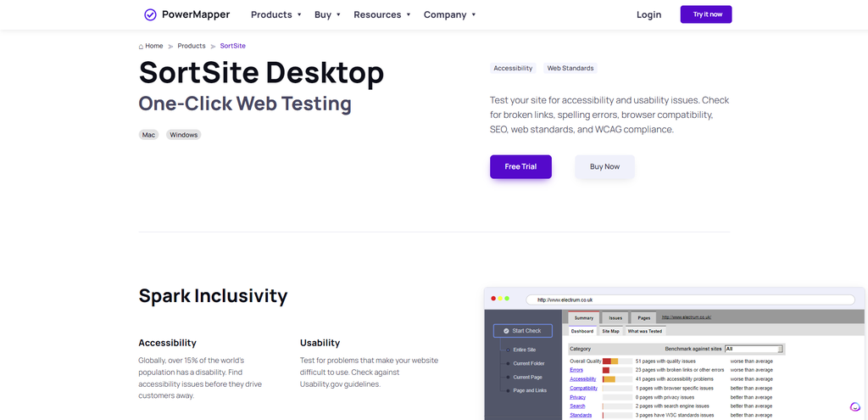Click "51 pages with quality issues" text
This screenshot has width=868, height=420.
click(x=665, y=361)
